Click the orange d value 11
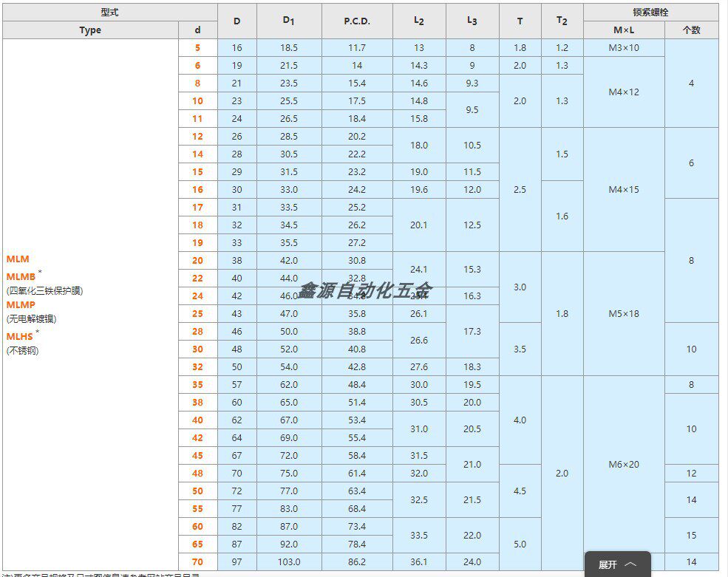This screenshot has width=728, height=577. (x=198, y=119)
